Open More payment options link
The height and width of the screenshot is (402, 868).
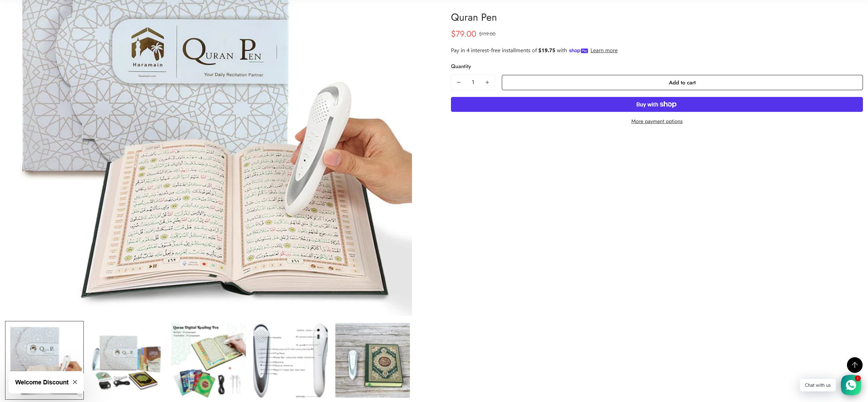point(657,121)
